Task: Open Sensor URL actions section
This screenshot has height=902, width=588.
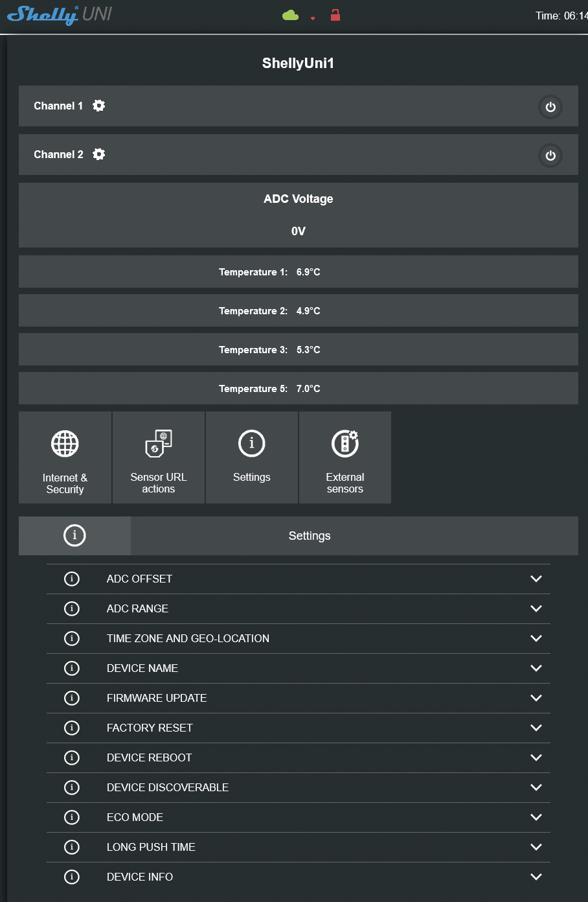Action: tap(158, 457)
